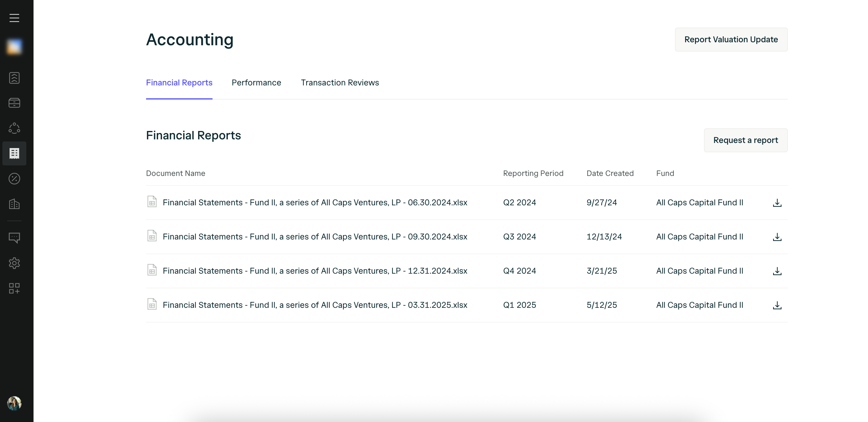
Task: Select the Financial Reports tab
Action: click(x=179, y=83)
